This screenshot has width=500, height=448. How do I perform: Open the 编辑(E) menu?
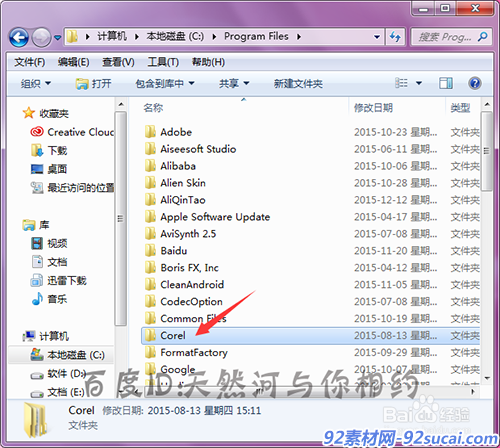pos(73,62)
